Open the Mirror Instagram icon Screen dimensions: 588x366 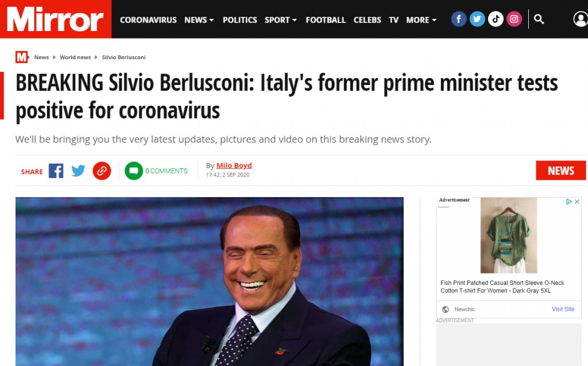[514, 19]
